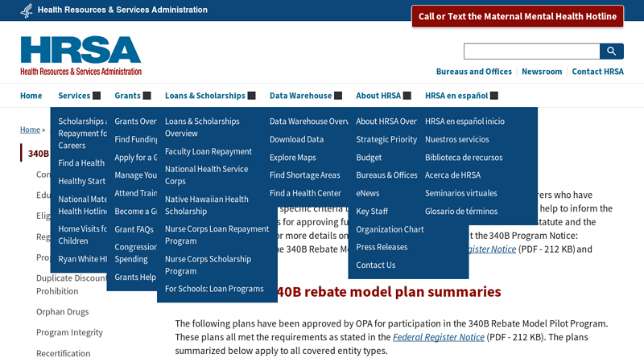Expand the Grants menu arrow
644x362 pixels.
tap(147, 96)
